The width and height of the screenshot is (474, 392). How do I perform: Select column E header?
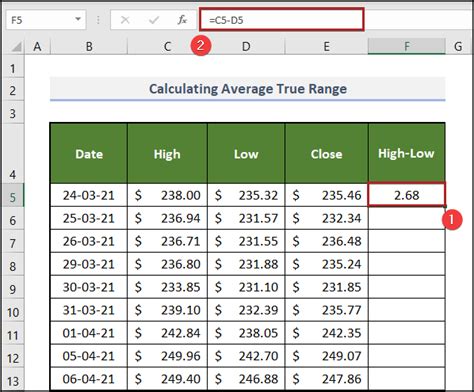point(327,47)
